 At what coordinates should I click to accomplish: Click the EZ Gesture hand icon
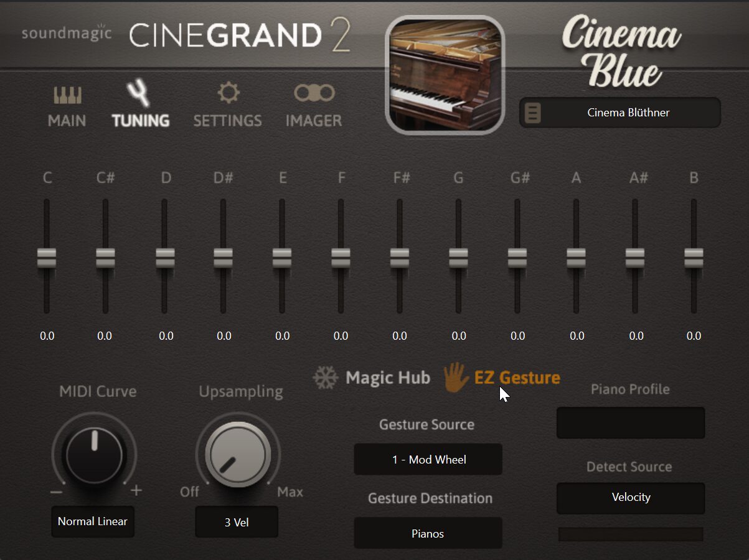click(x=456, y=377)
